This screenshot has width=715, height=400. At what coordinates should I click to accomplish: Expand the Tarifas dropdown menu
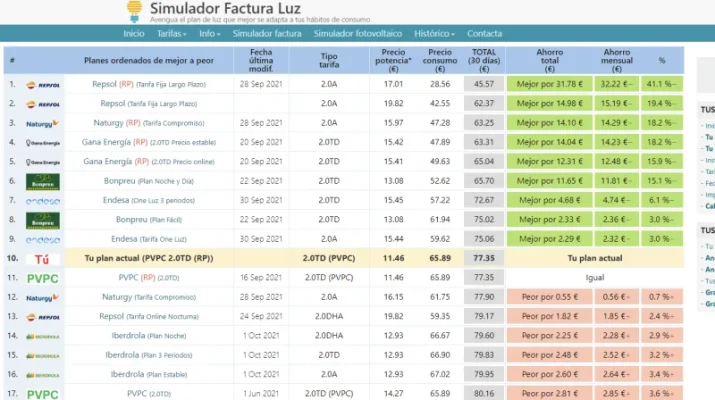pyautogui.click(x=171, y=34)
